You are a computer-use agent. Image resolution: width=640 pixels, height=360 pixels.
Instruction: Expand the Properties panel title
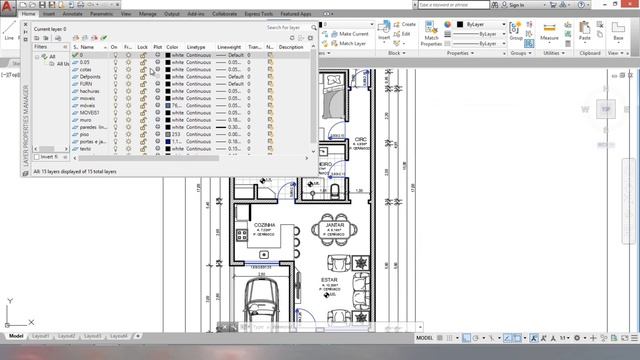[x=460, y=53]
